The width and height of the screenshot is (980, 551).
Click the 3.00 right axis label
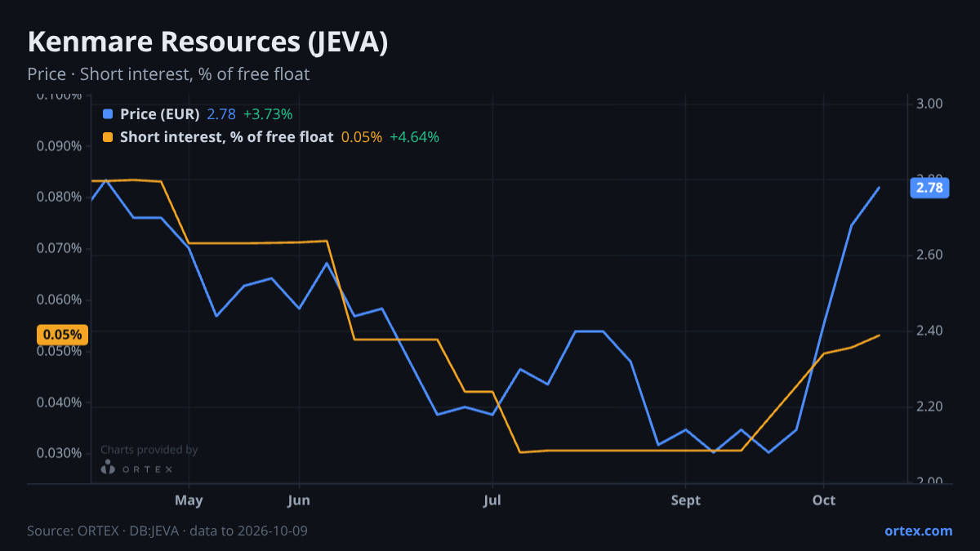click(x=930, y=104)
